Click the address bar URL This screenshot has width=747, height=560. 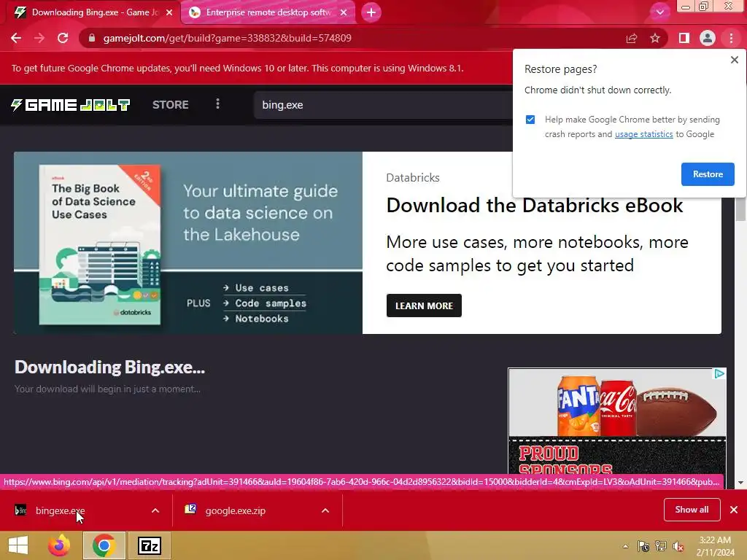coord(228,38)
